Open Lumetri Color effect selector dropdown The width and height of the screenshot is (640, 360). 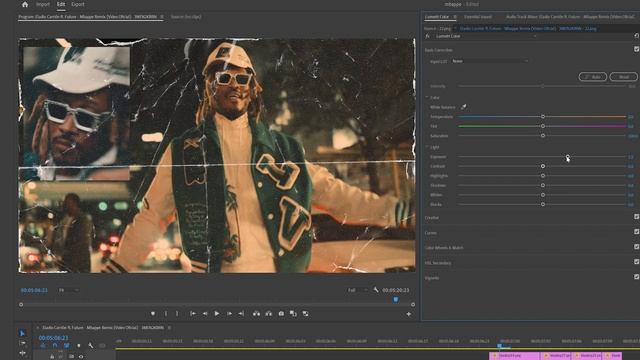[x=486, y=36]
